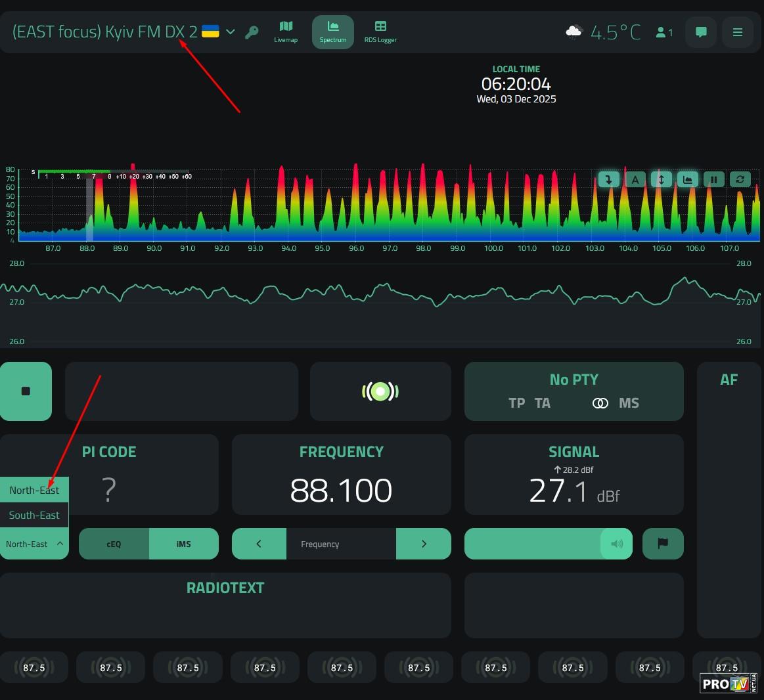Expand the server list chevron beside the title
764x700 pixels.
coord(231,32)
